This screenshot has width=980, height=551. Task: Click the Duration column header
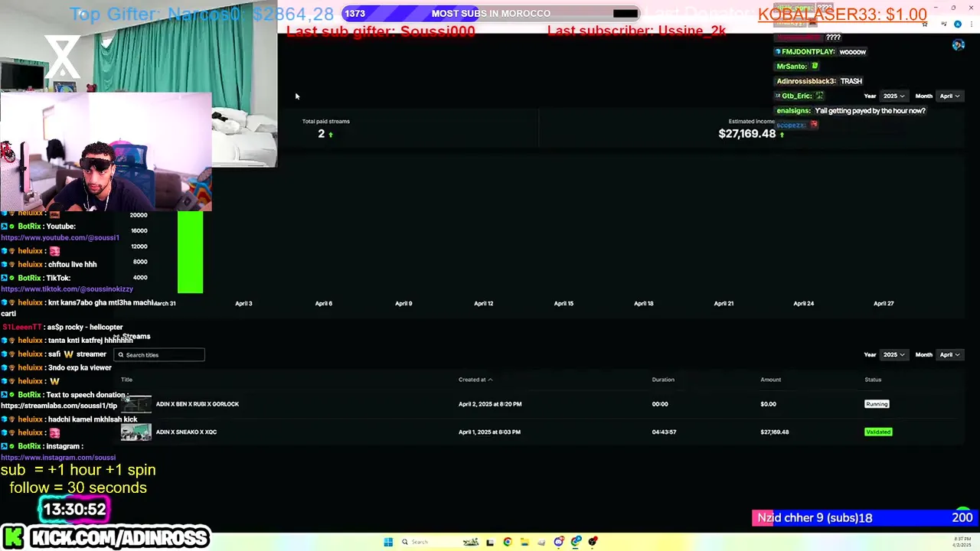click(663, 380)
